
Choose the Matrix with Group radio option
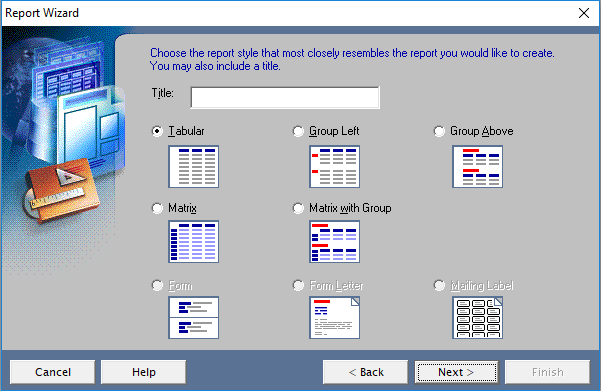pyautogui.click(x=298, y=208)
